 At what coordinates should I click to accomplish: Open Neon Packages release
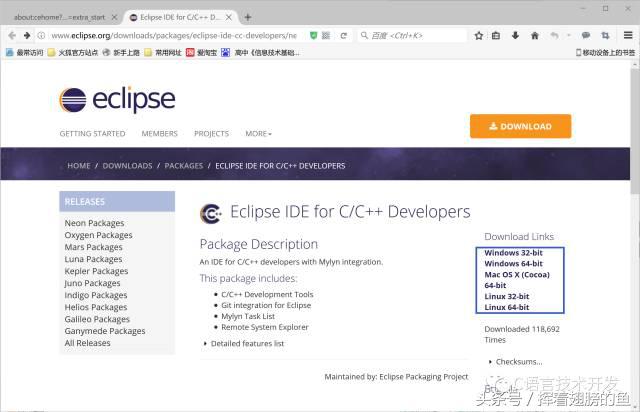coord(94,223)
